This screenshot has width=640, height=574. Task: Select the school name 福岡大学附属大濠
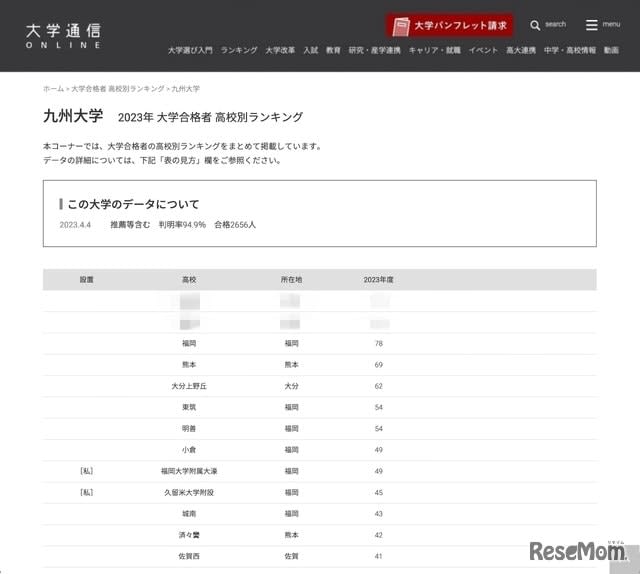(189, 471)
